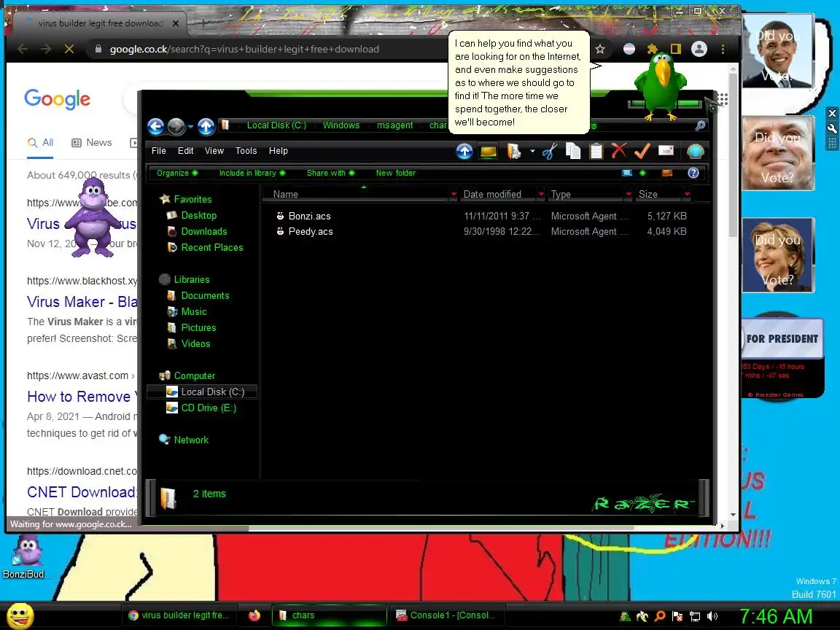Open the Date modified column filter arrow
Image resolution: width=840 pixels, height=630 pixels.
[x=541, y=194]
